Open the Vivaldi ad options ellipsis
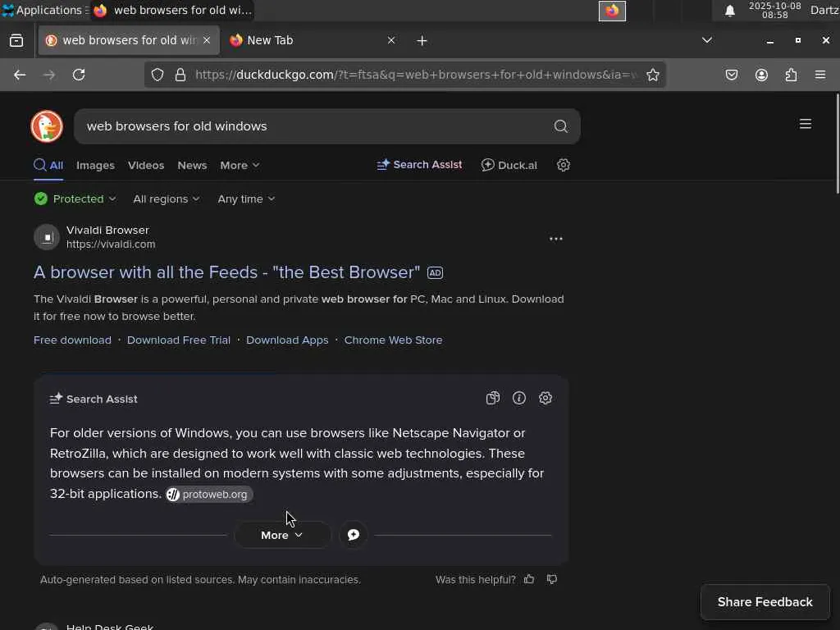Screen dimensions: 840x630 coord(556,239)
